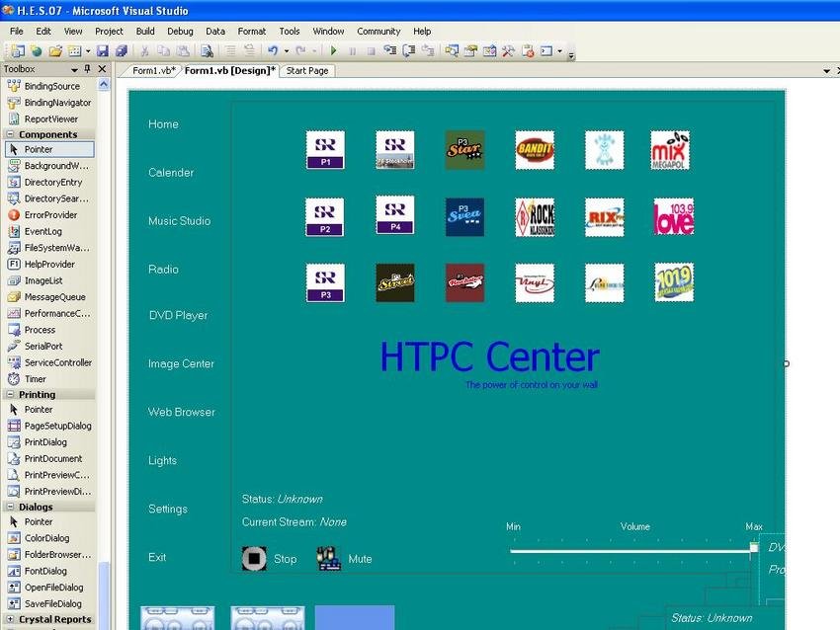This screenshot has width=840, height=630.
Task: Click the Step Into debug icon
Action: [390, 50]
